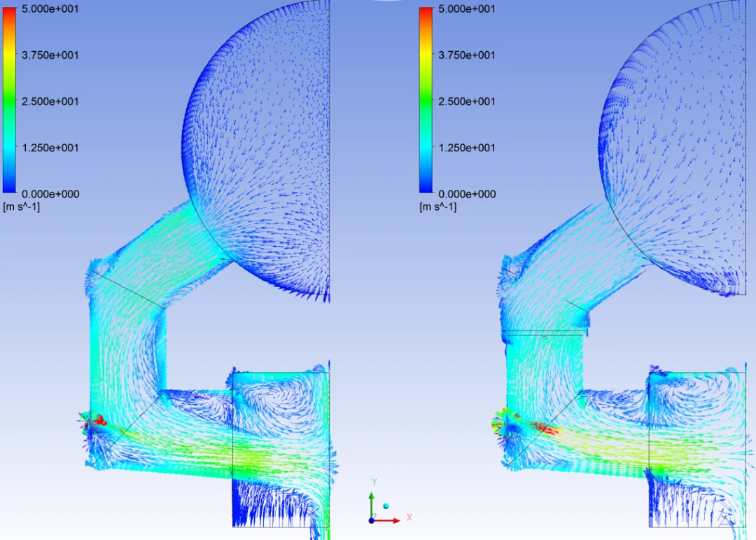756x540 pixels.
Task: Click the red high-velocity spot in left plot
Action: [x=99, y=420]
